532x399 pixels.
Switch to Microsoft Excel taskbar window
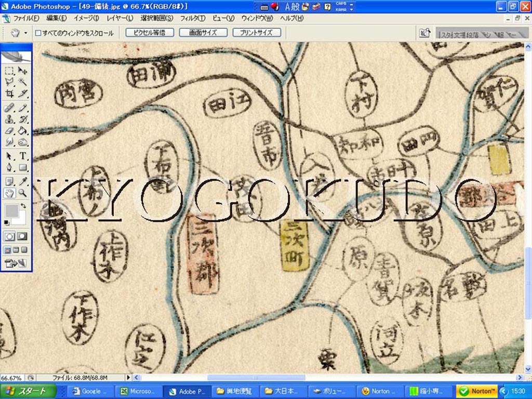click(137, 391)
